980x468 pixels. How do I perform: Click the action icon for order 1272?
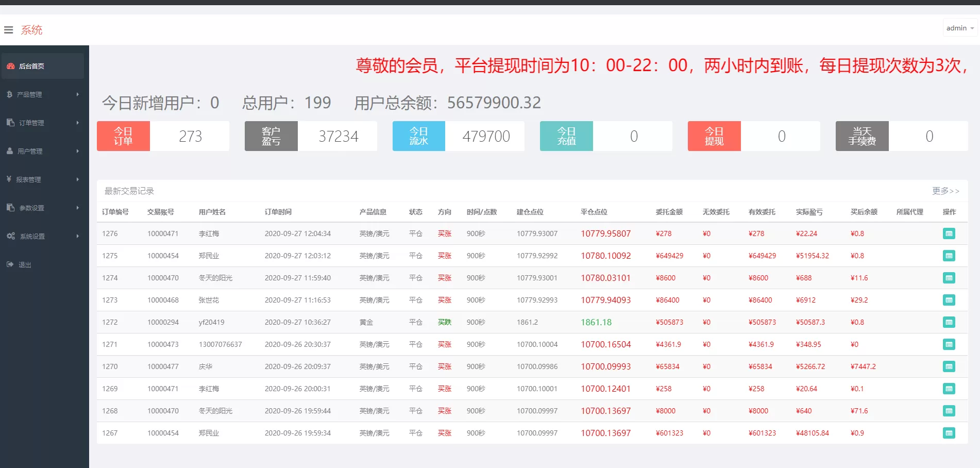[949, 322]
